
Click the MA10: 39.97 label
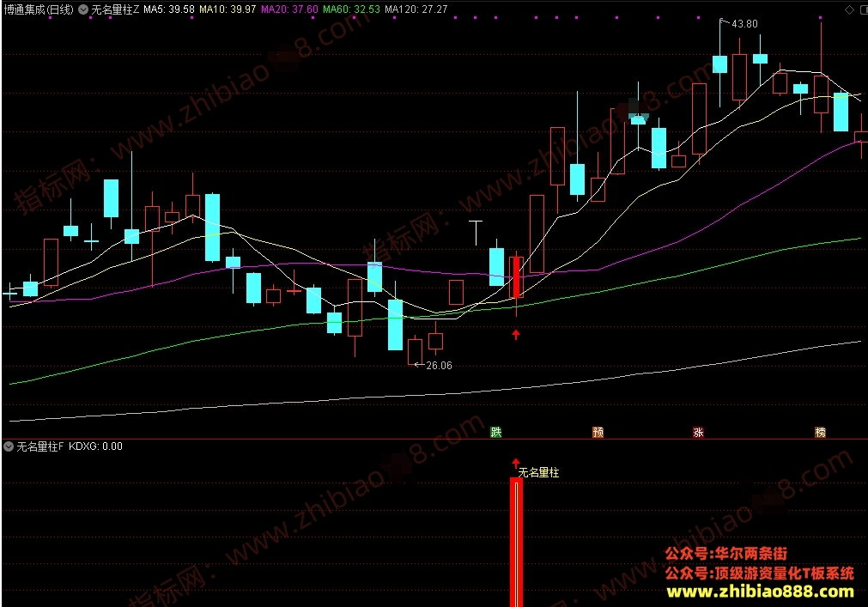(x=228, y=9)
